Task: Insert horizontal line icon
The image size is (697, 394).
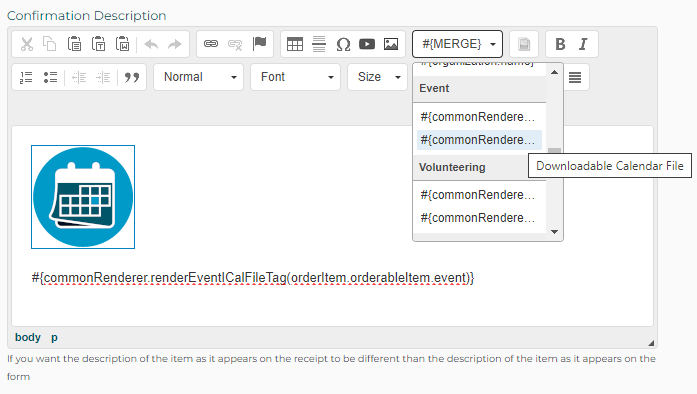Action: [319, 44]
